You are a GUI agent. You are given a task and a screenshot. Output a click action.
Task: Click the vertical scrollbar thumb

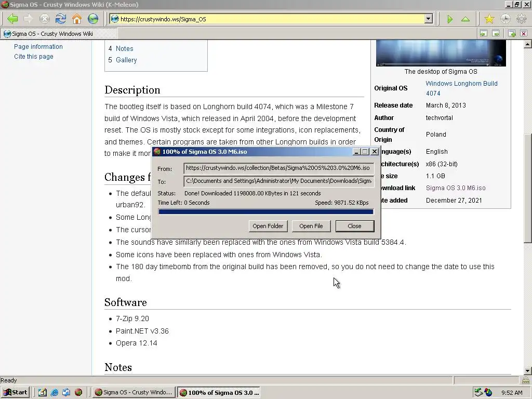[527, 188]
